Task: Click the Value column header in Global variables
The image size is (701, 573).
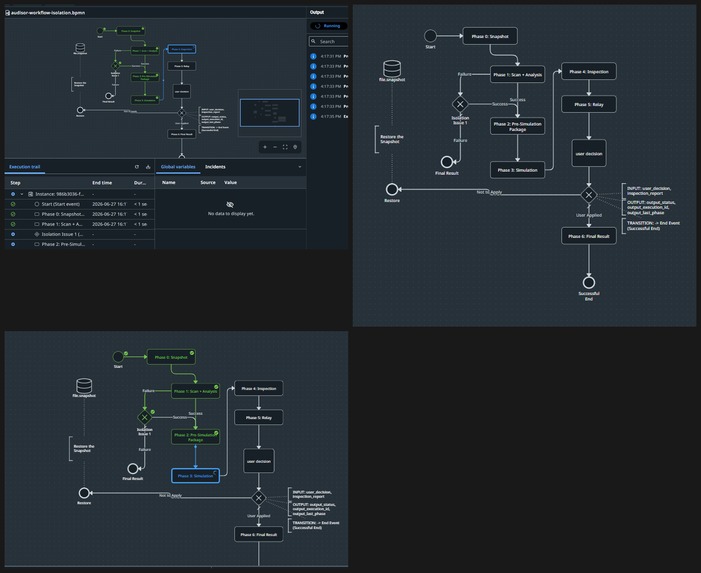Action: (230, 182)
